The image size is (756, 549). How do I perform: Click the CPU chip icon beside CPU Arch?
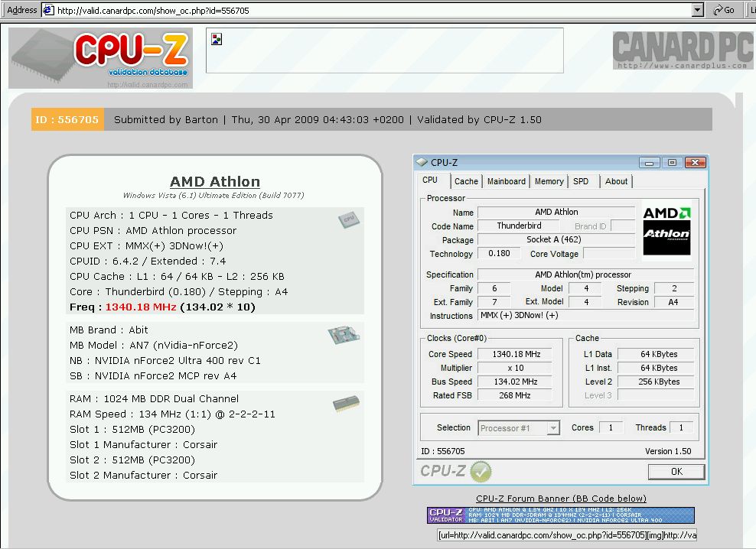click(x=349, y=219)
